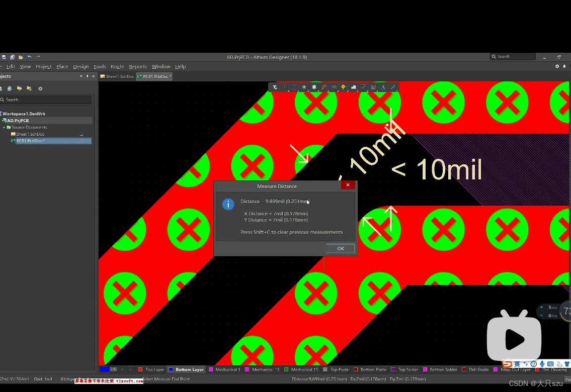Select the Top Solder layer tab
Image resolution: width=571 pixels, height=392 pixels.
click(x=404, y=369)
